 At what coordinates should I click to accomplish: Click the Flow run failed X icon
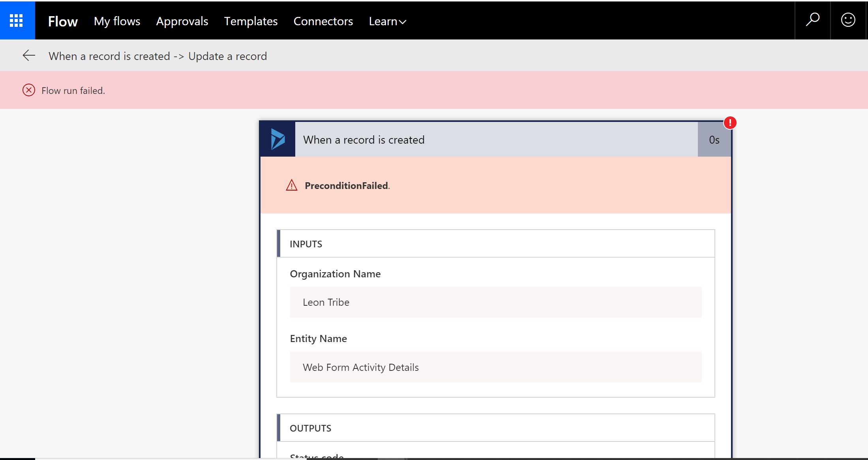pyautogui.click(x=29, y=90)
